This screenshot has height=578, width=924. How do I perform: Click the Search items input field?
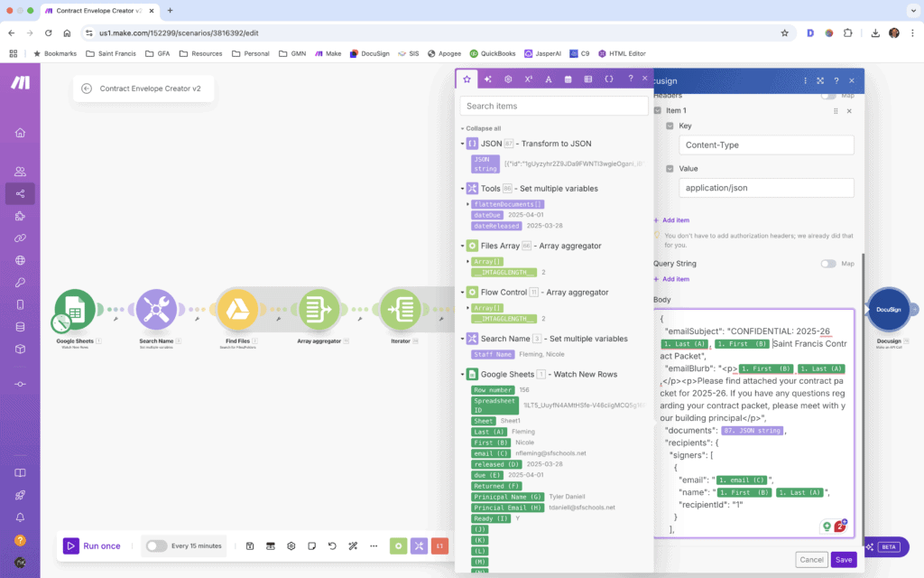[x=553, y=106]
